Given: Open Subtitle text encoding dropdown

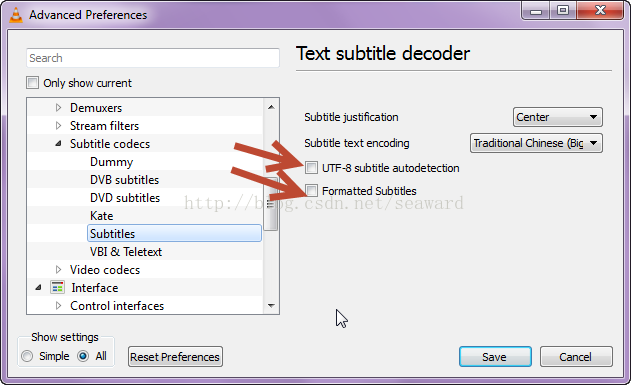Looking at the screenshot, I should click(x=536, y=143).
